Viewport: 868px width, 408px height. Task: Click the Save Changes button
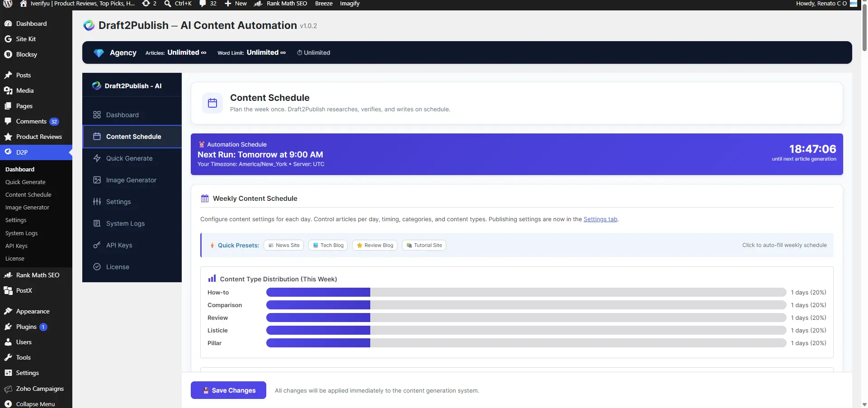228,390
